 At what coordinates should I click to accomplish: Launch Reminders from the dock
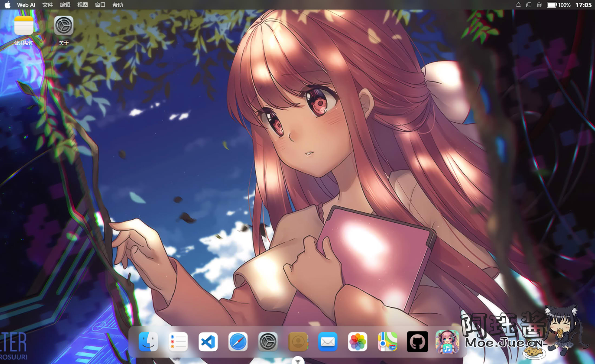[x=178, y=341]
